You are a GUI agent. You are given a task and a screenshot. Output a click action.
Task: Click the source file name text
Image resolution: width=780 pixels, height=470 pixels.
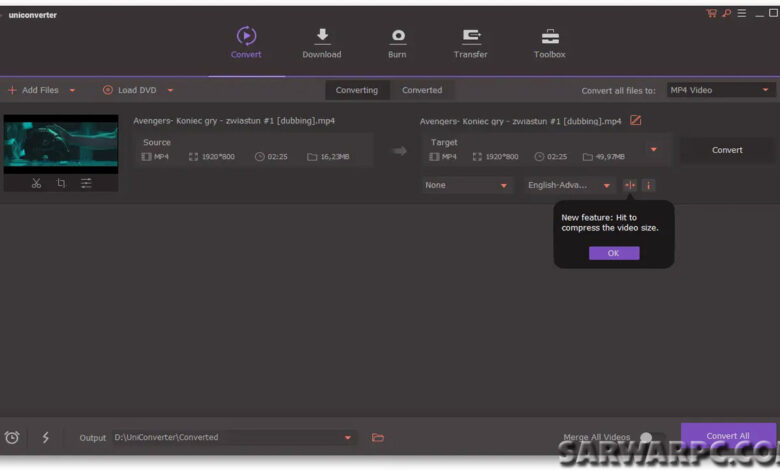pyautogui.click(x=234, y=120)
